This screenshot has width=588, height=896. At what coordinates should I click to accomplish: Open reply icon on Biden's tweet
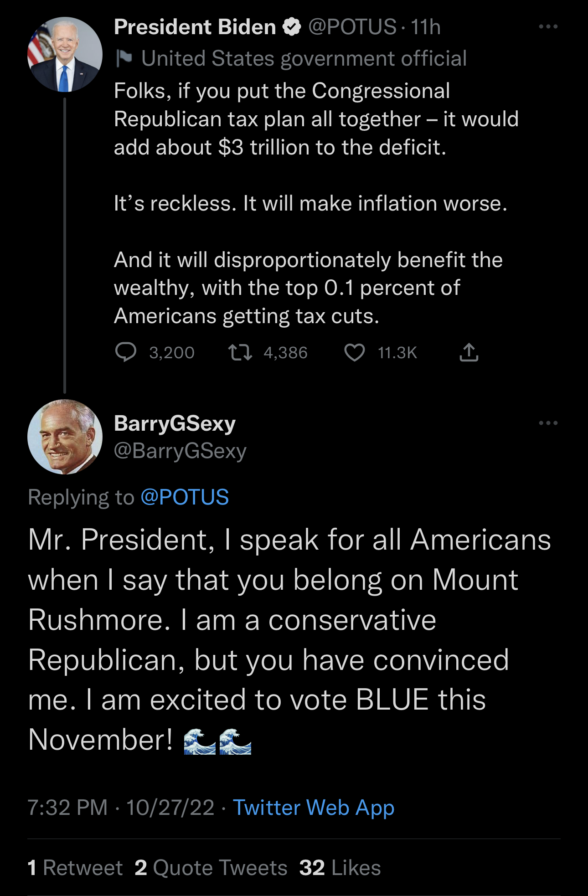pyautogui.click(x=126, y=352)
